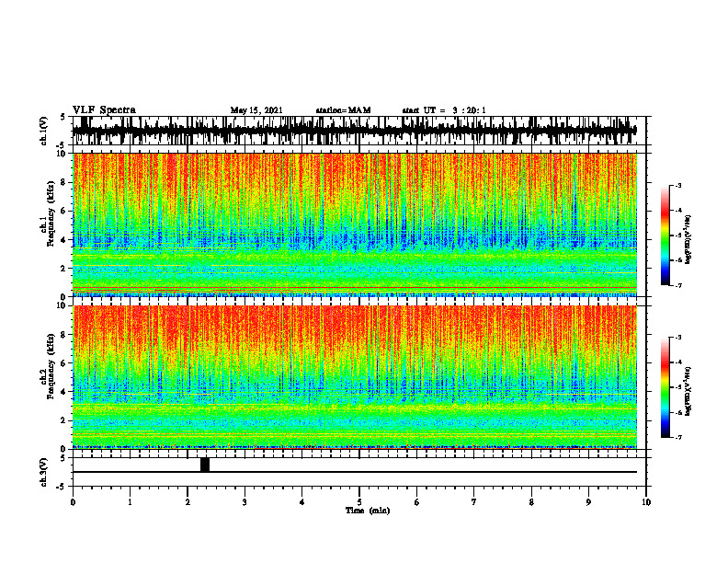Viewport: 728px width, 563px height.
Task: Click time axis tick label "0"
Action: [x=73, y=502]
